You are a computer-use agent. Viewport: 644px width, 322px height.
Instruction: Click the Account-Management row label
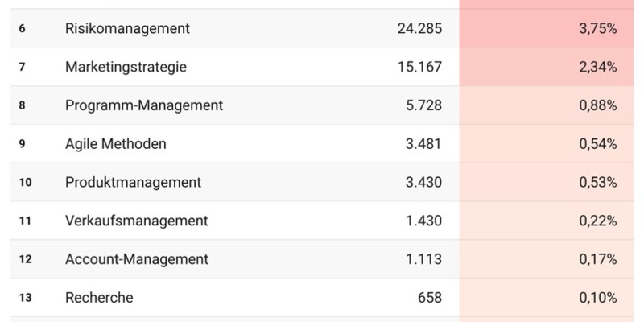click(137, 259)
